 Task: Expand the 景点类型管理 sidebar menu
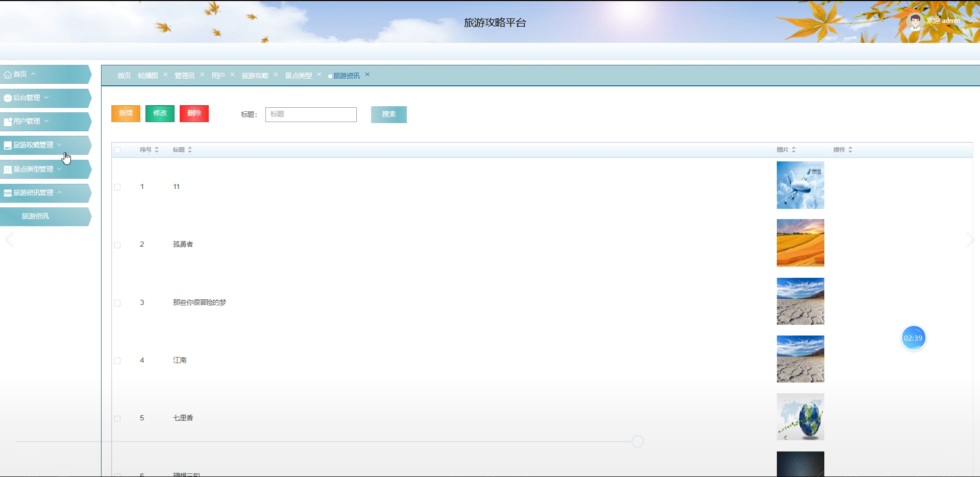[x=60, y=169]
